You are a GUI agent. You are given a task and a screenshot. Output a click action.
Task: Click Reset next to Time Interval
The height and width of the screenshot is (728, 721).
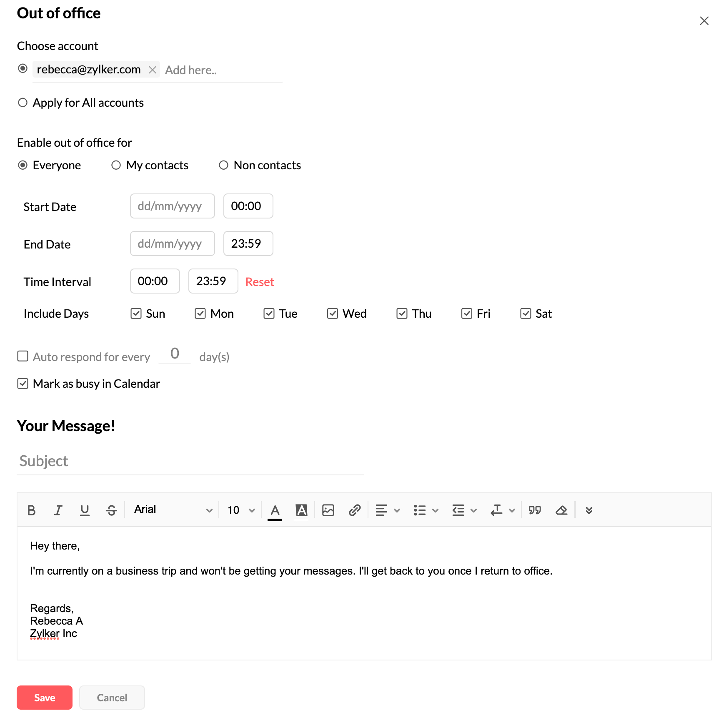(x=259, y=281)
